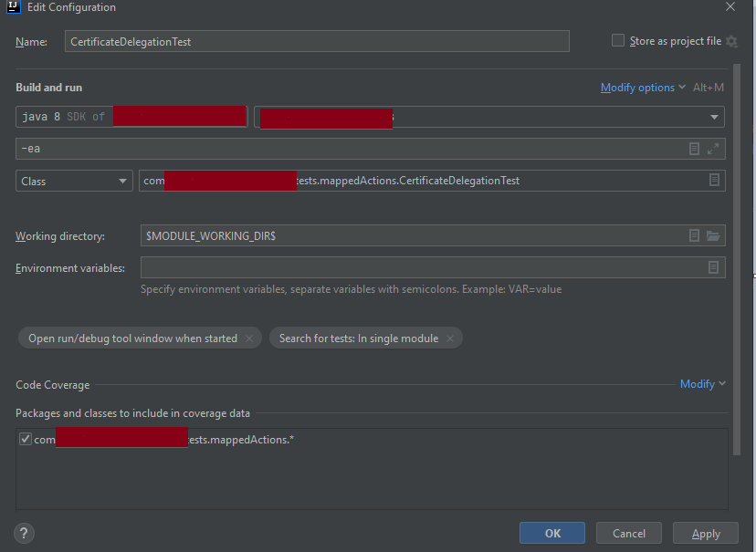Insert path macro icon beside working directory field
The image size is (756, 552).
694,235
